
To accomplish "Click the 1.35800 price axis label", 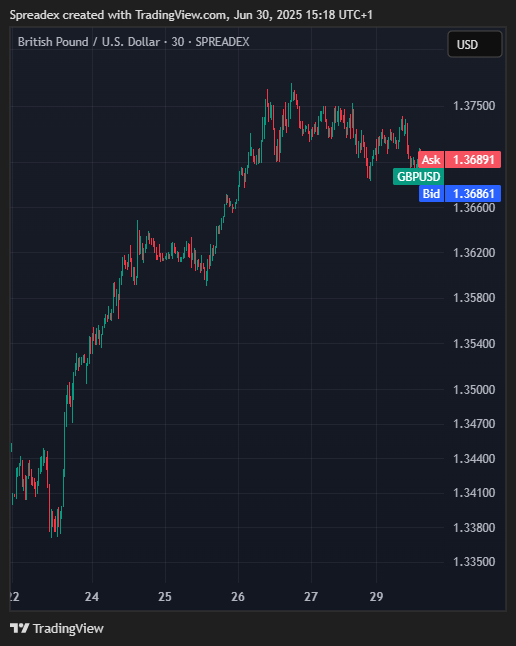I will (x=474, y=298).
